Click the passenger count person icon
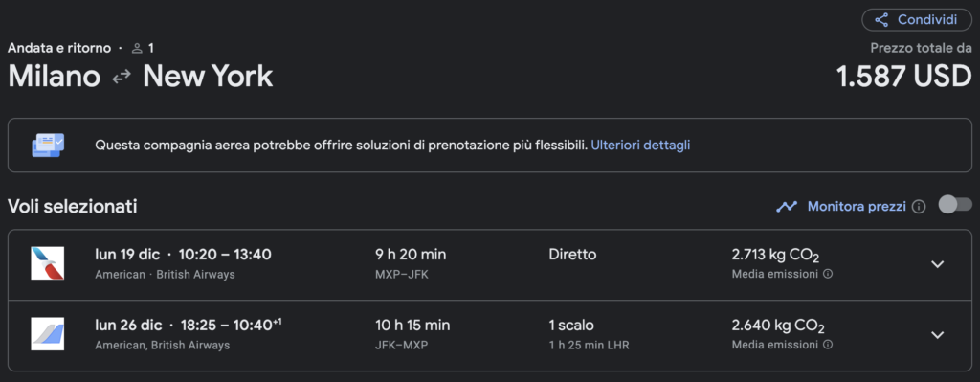Screen dimensions: 980x382 pos(138,48)
